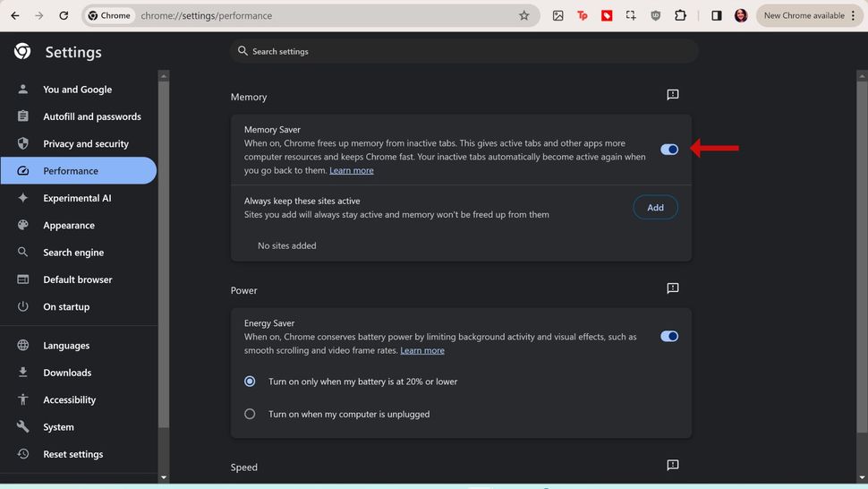Turn off the Energy Saver toggle
This screenshot has width=868, height=489.
669,337
